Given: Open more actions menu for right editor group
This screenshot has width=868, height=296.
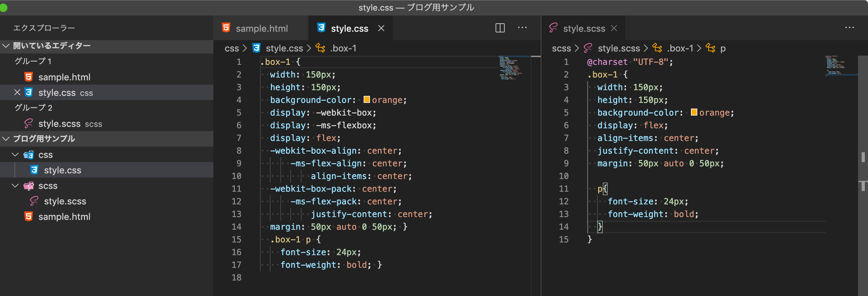Looking at the screenshot, I should tap(850, 28).
